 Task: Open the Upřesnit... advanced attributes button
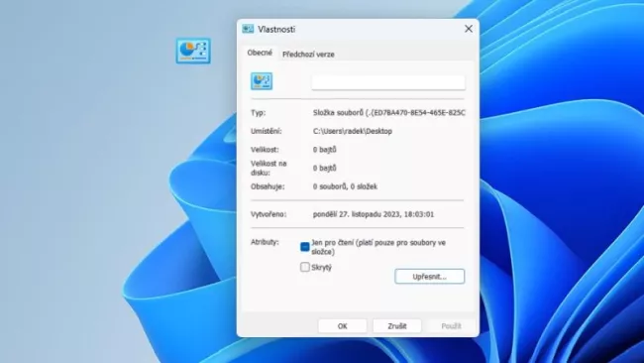click(430, 277)
